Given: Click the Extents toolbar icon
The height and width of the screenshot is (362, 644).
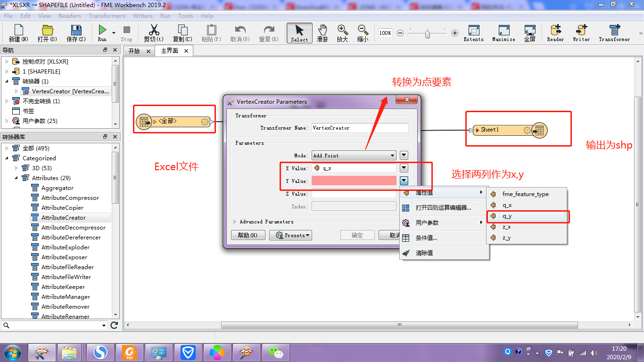Looking at the screenshot, I should (x=473, y=30).
